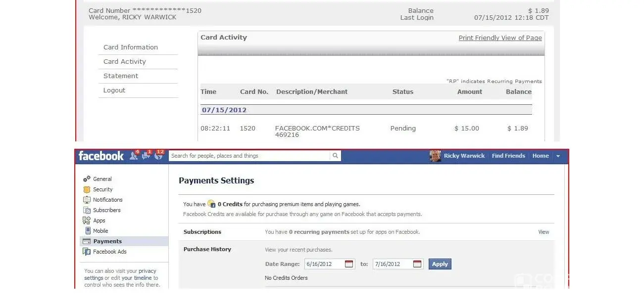Viewport: 644px width, 305px height.
Task: Click the Purchase History label
Action: pyautogui.click(x=207, y=249)
